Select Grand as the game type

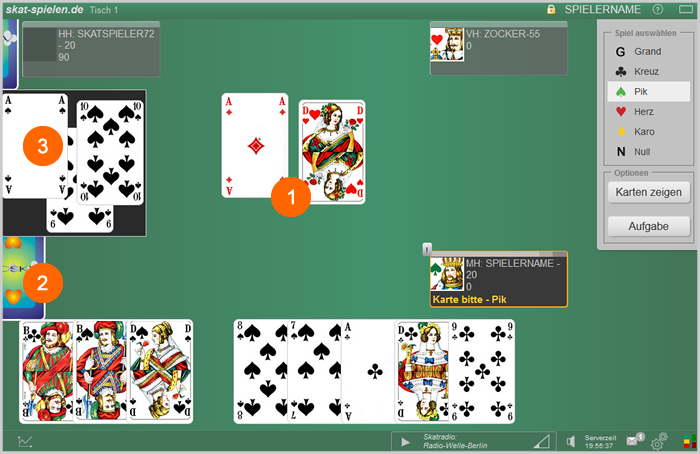click(647, 51)
